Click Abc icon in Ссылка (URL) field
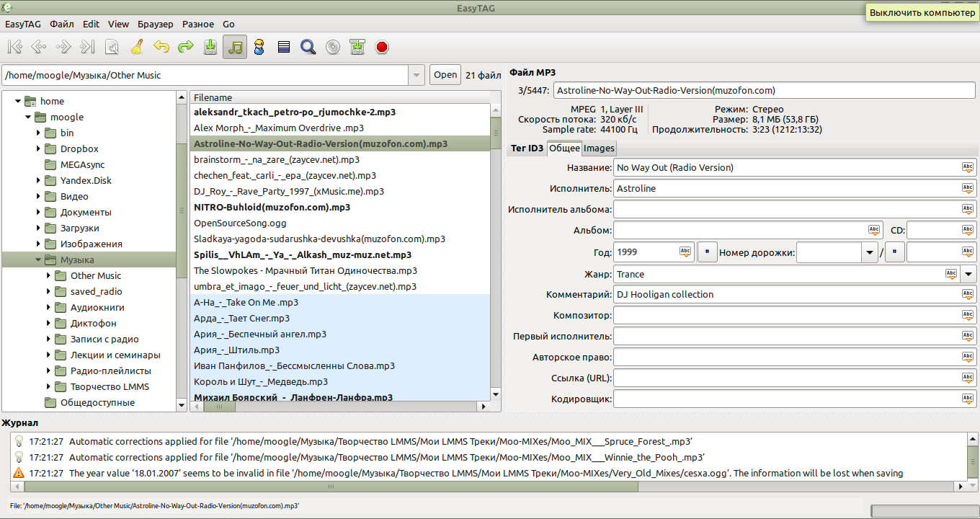 tap(968, 378)
